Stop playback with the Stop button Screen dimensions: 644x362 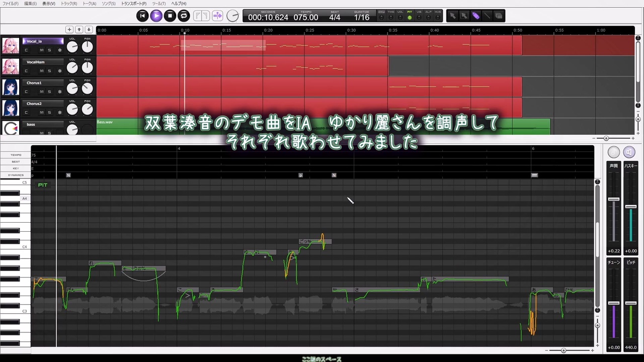coord(170,16)
